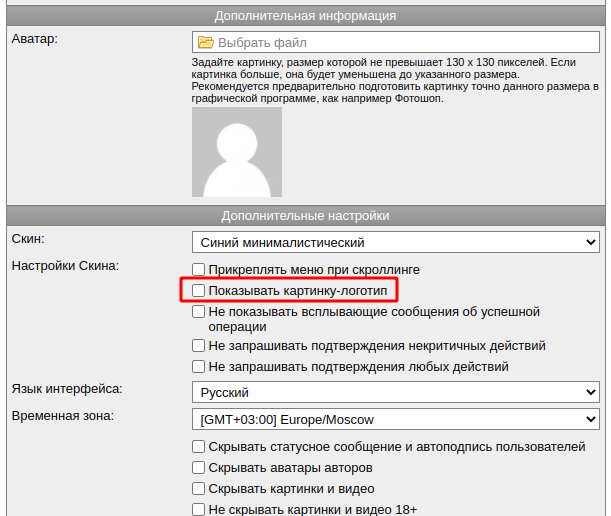This screenshot has width=611, height=516.
Task: Check Скрывать статусное сообщение и автоподпись
Action: click(x=199, y=447)
